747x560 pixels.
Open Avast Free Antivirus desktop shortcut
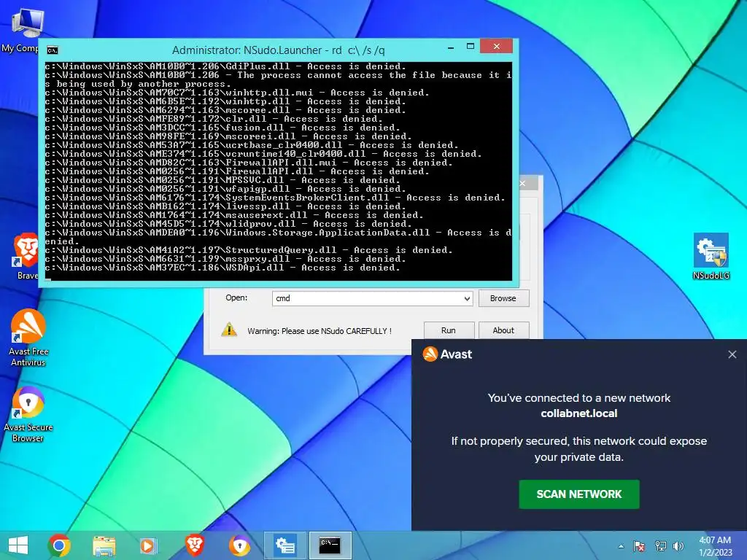28,337
